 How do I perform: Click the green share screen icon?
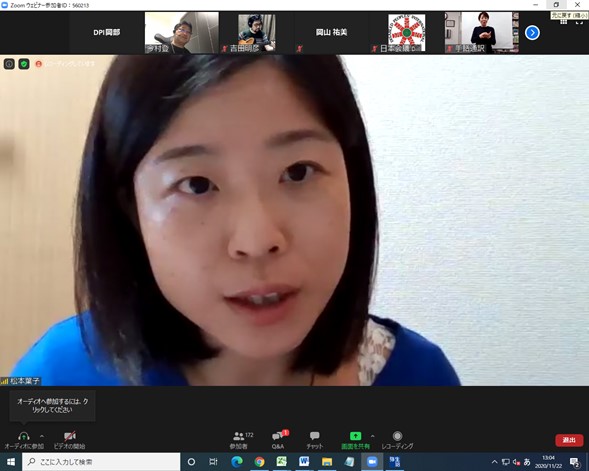[355, 436]
